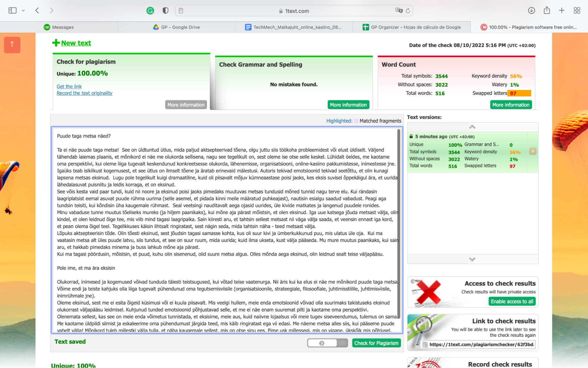
Task: Click the Enable access to all button
Action: (x=512, y=301)
